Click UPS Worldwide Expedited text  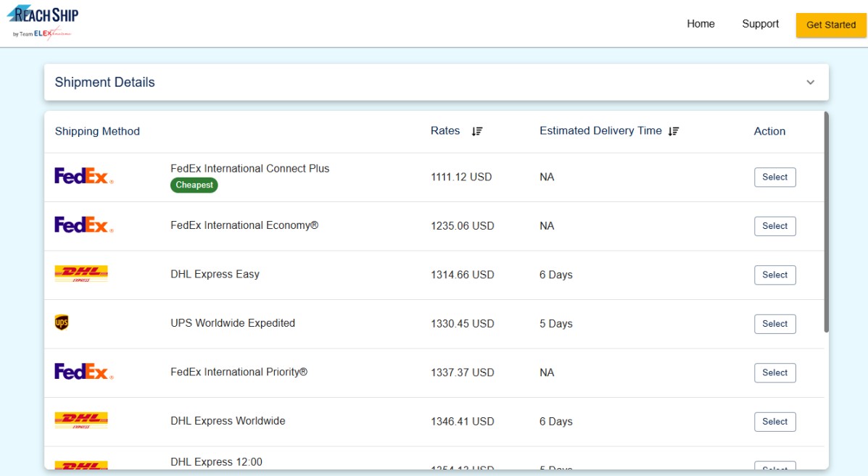click(x=233, y=323)
